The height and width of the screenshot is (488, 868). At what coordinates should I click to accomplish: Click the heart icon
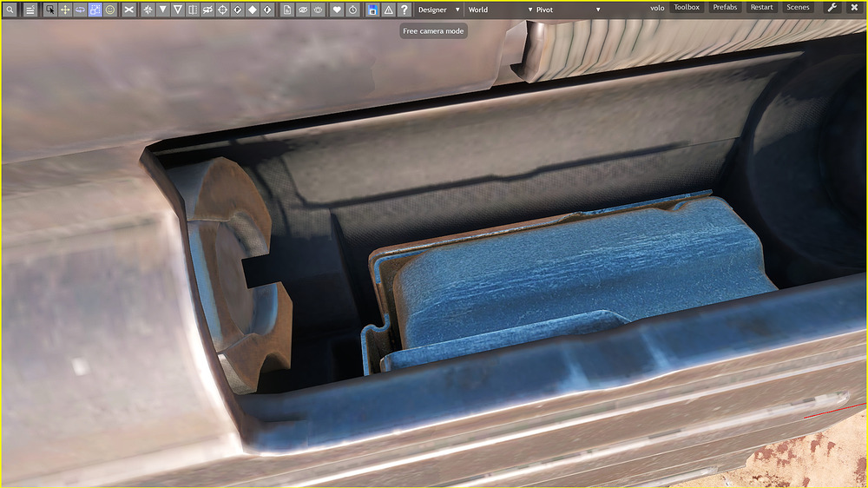(x=337, y=10)
